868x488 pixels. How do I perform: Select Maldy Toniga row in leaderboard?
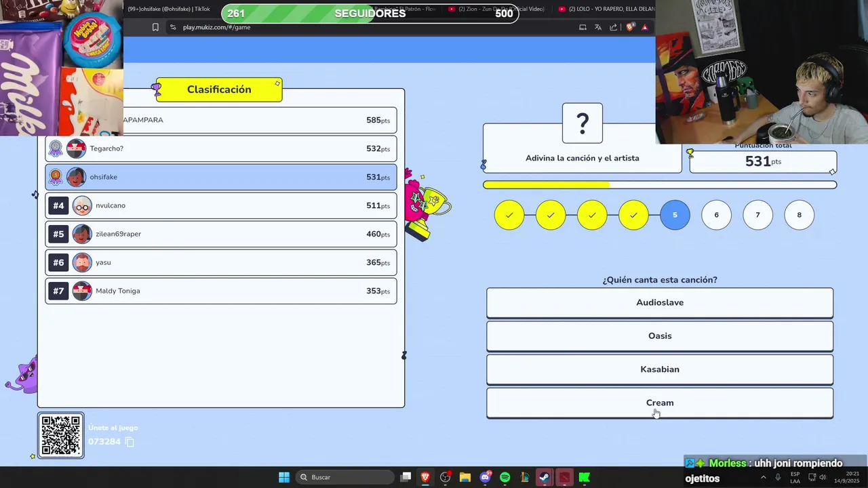[x=221, y=291]
